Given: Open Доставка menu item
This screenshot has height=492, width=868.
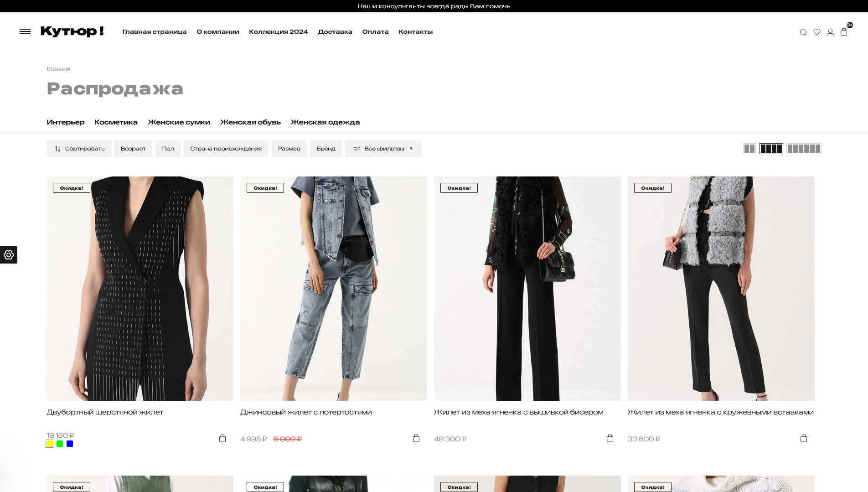Looking at the screenshot, I should click(335, 31).
